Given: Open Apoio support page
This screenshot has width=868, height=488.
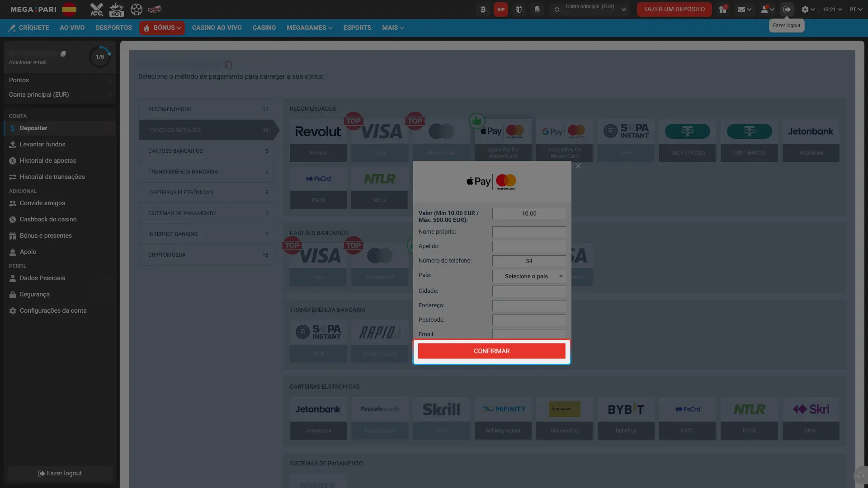Looking at the screenshot, I should tap(60, 252).
